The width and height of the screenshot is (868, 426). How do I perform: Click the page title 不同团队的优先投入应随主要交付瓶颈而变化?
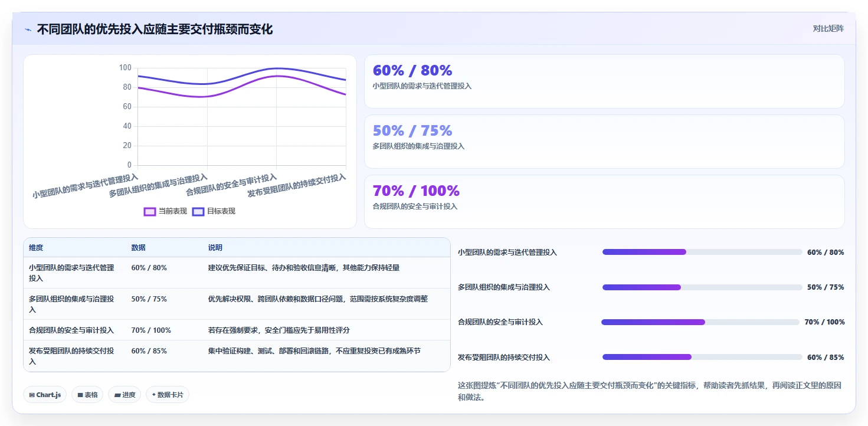tap(155, 30)
